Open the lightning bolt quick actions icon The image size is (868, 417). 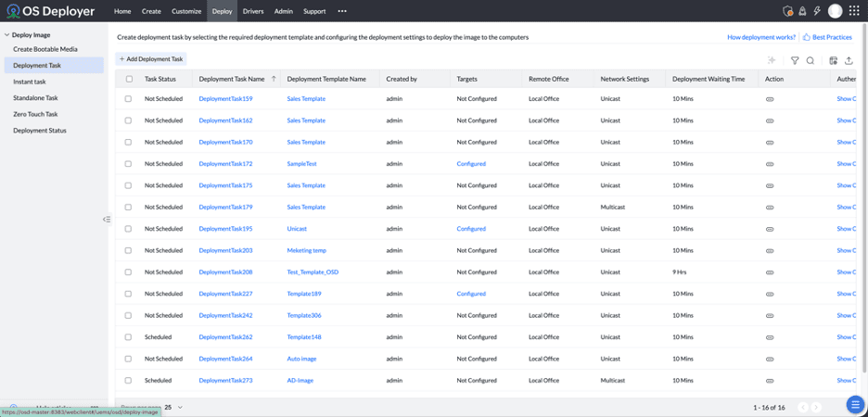817,11
